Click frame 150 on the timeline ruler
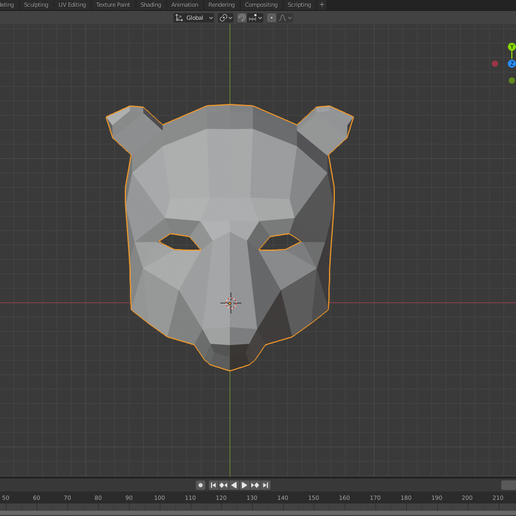The height and width of the screenshot is (516, 516). click(x=313, y=498)
